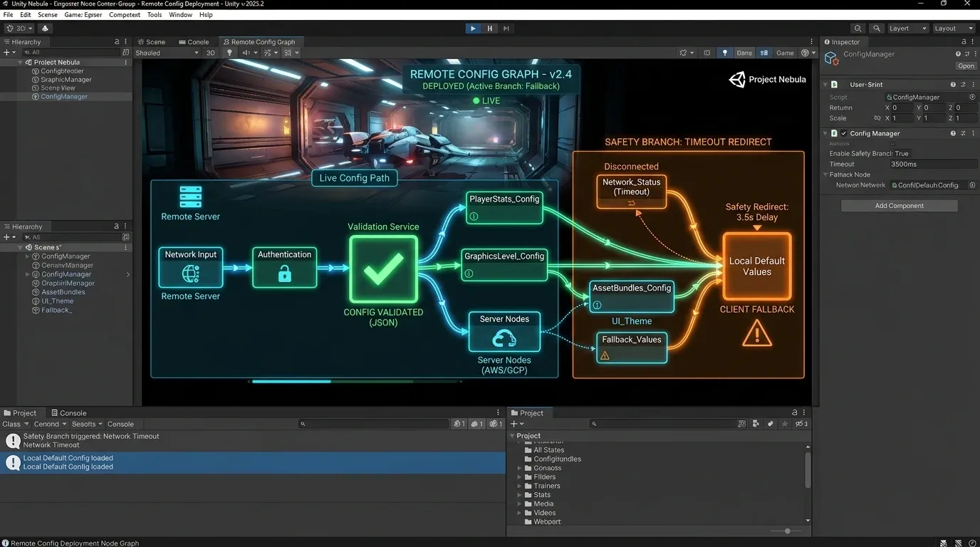
Task: Click the Timeout value field showing 3500ms
Action: 932,164
